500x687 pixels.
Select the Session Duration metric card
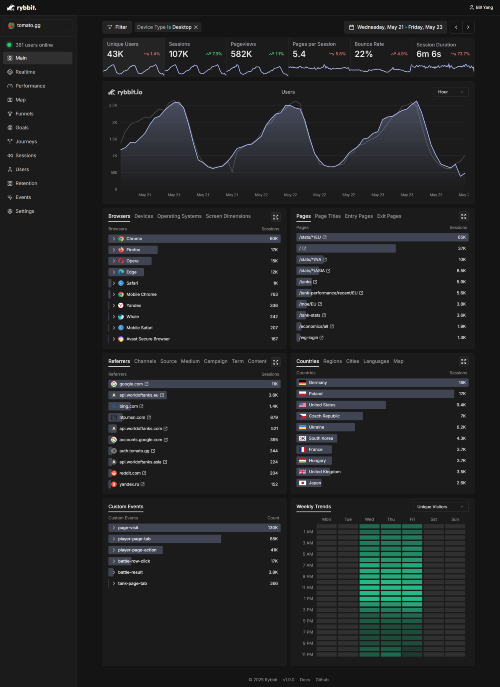click(x=443, y=57)
